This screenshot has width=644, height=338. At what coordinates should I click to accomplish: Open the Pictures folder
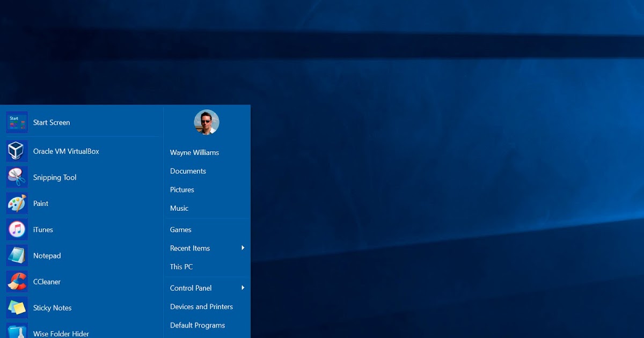click(182, 189)
